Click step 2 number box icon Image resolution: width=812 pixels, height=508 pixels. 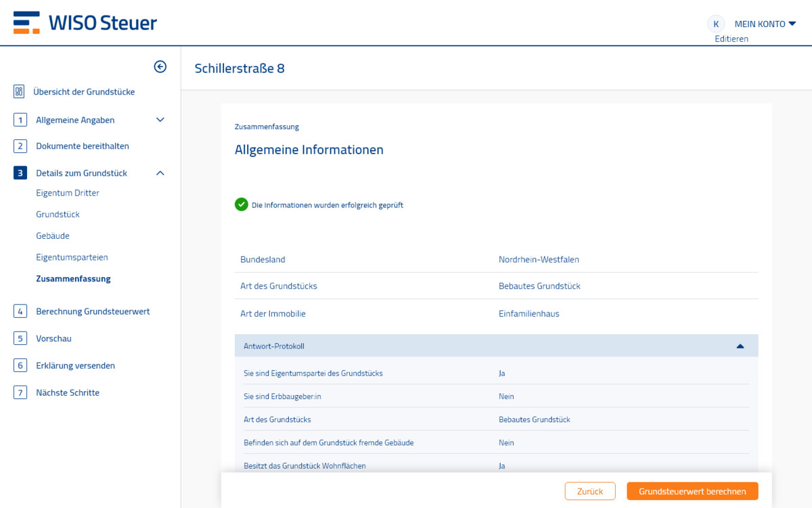pos(20,146)
